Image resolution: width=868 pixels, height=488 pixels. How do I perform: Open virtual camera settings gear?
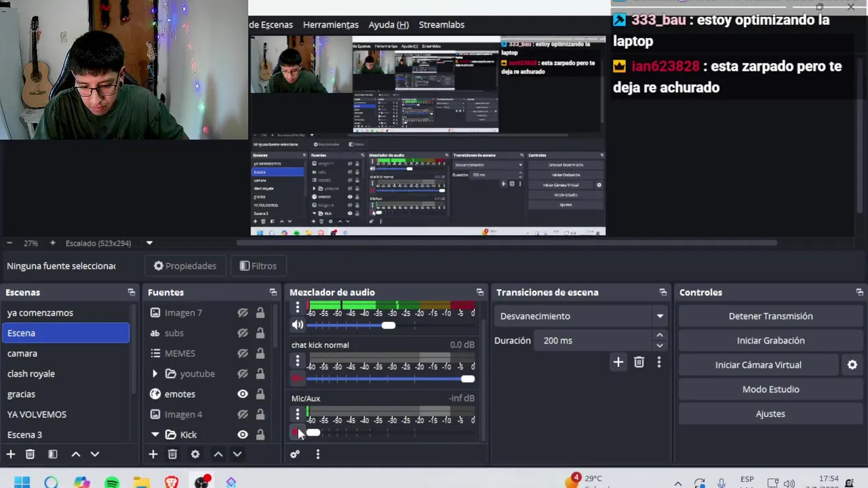[x=852, y=365]
